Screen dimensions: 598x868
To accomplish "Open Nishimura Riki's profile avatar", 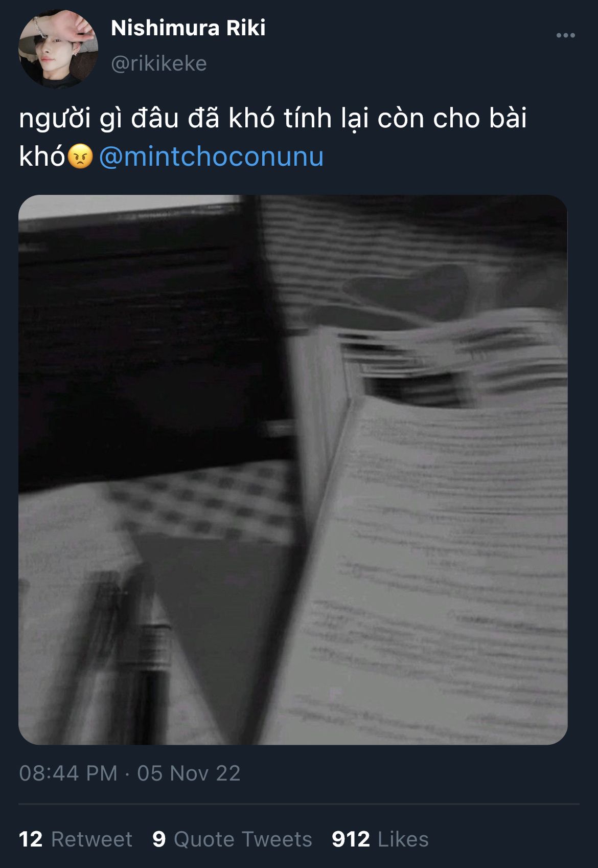I will (x=58, y=48).
